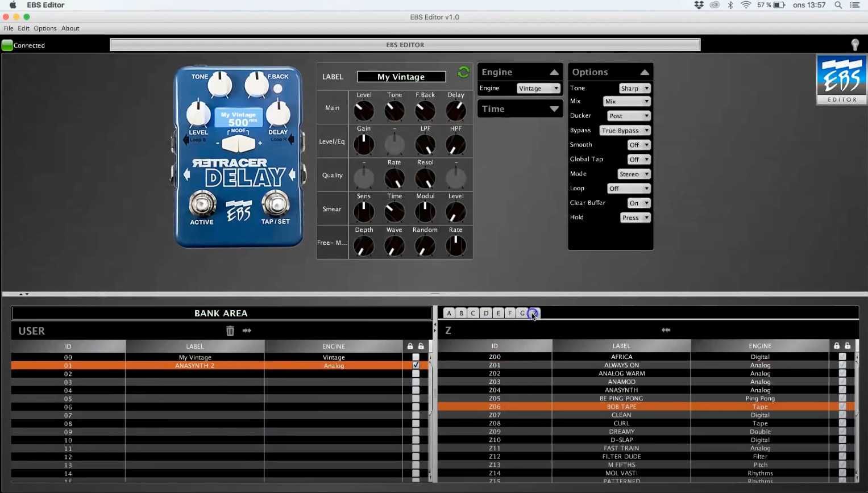Open the Edit menu
Viewport: 868px width, 493px height.
(23, 28)
